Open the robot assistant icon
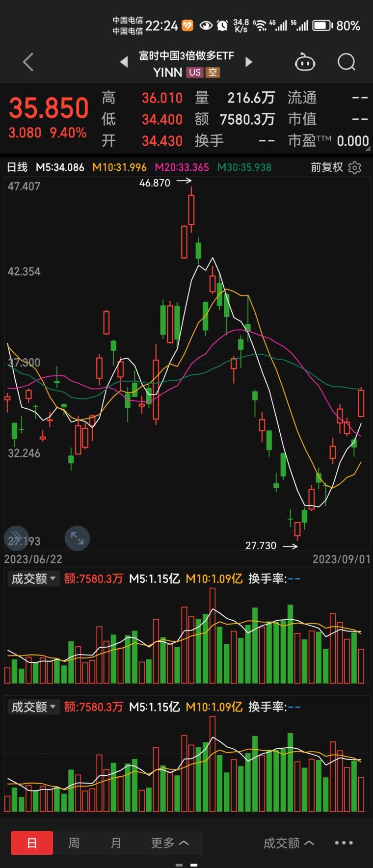Screen dimensions: 373x868 point(304,62)
